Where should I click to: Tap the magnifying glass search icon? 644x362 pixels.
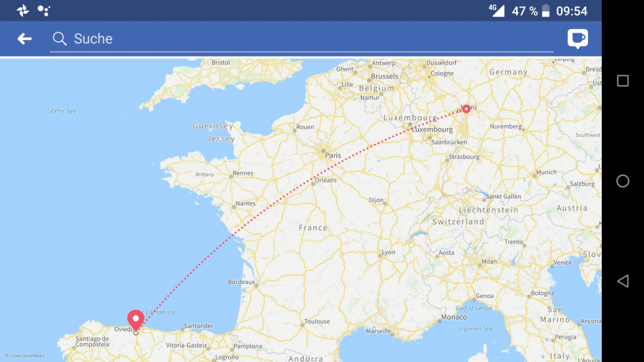click(60, 38)
